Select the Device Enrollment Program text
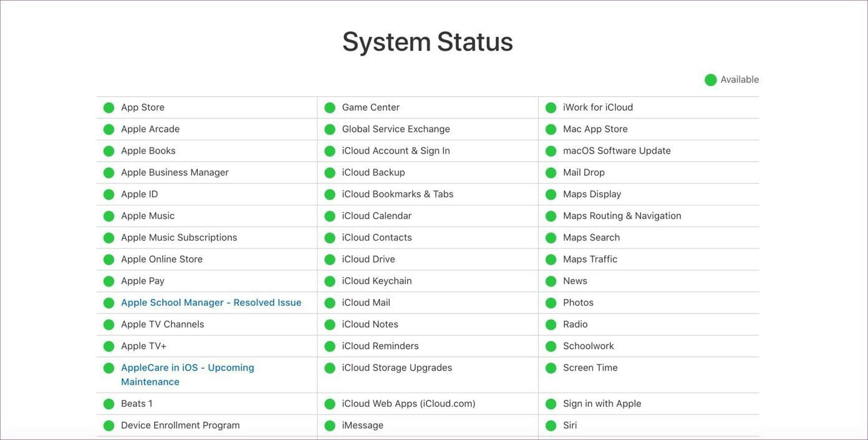This screenshot has height=440, width=868. 180,426
